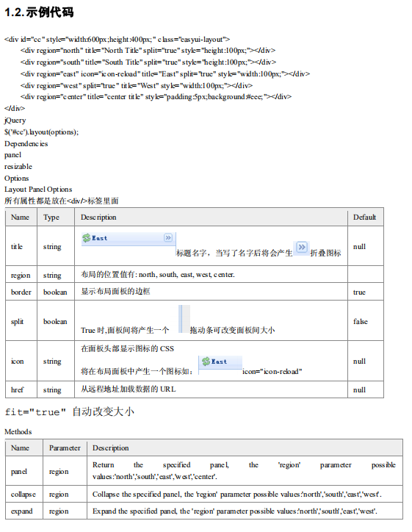Select the center title region code line
Image resolution: width=412 pixels, height=532 pixels.
click(x=156, y=97)
